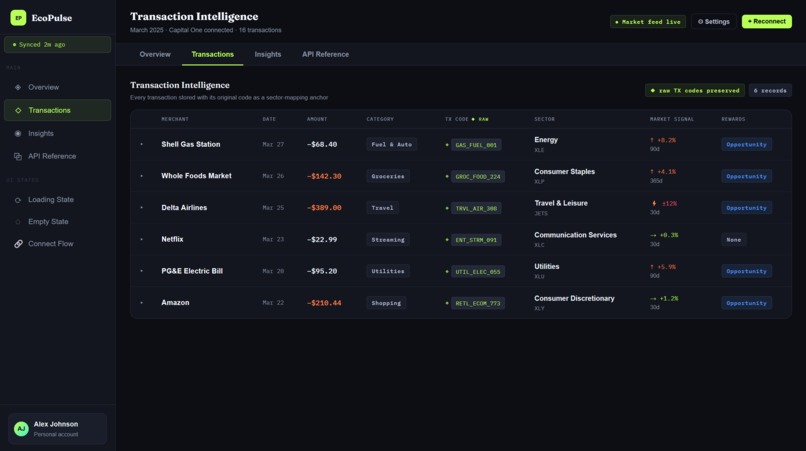
Task: Click the flat-arrow signal icon for Consumer Discretionary
Action: [x=653, y=298]
